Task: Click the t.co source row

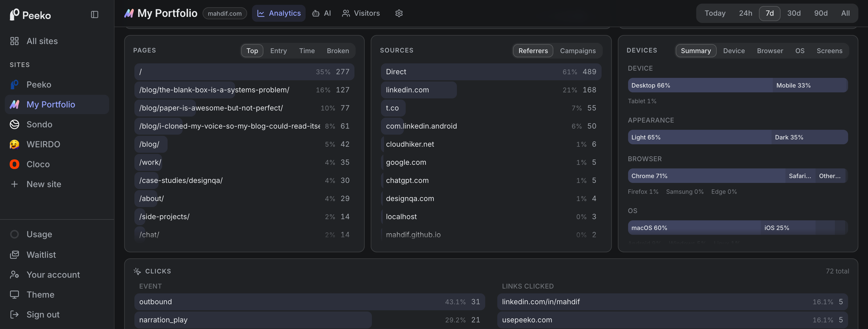Action: coord(491,108)
